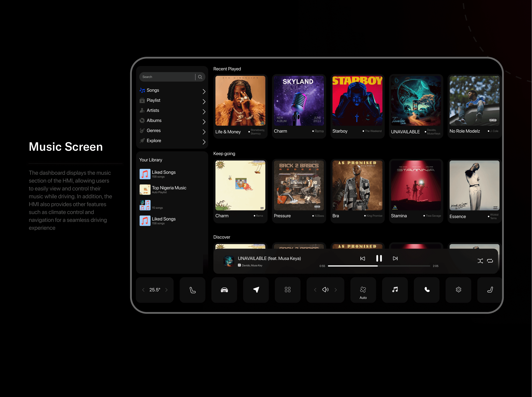Open the first Liked Songs library entry
Screen dimensions: 532x397
[158, 174]
